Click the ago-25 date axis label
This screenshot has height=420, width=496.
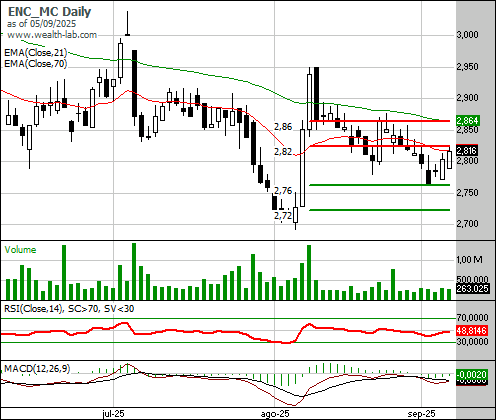point(275,414)
